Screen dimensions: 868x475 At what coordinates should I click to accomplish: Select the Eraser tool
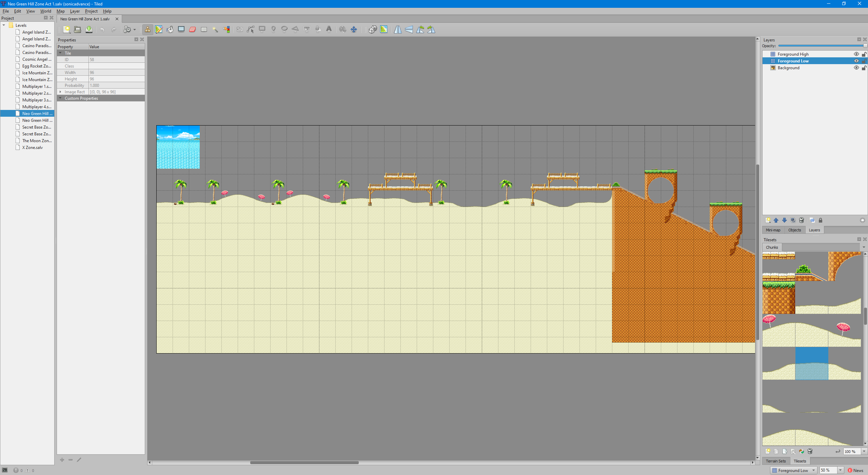click(193, 30)
